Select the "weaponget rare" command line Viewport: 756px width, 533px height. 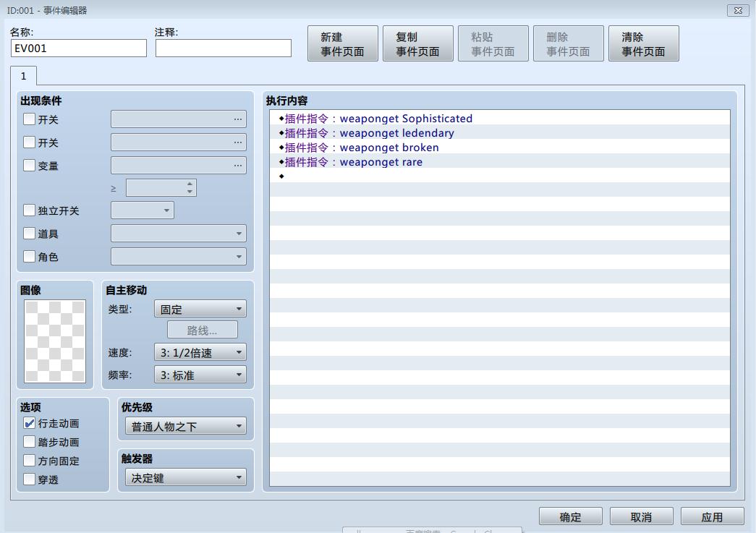[x=500, y=162]
